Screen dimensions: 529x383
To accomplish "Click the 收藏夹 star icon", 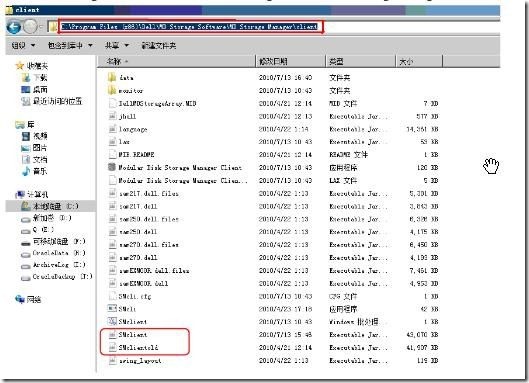I will pos(20,65).
